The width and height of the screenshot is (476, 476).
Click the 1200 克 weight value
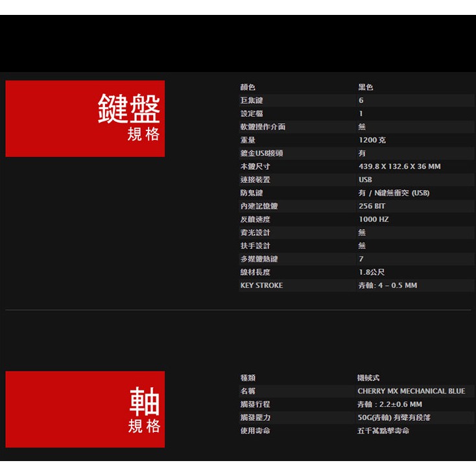pyautogui.click(x=372, y=140)
